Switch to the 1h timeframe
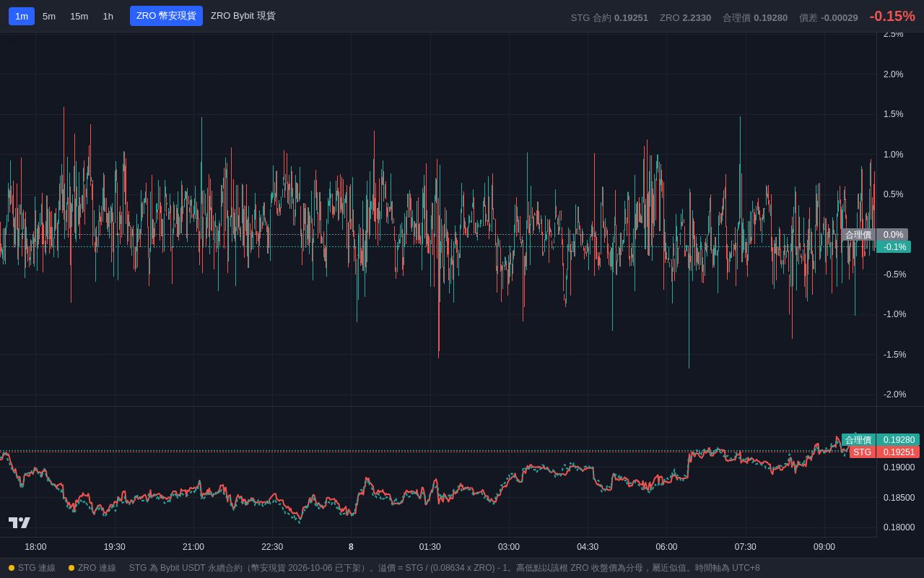Image resolution: width=924 pixels, height=578 pixels. (108, 16)
